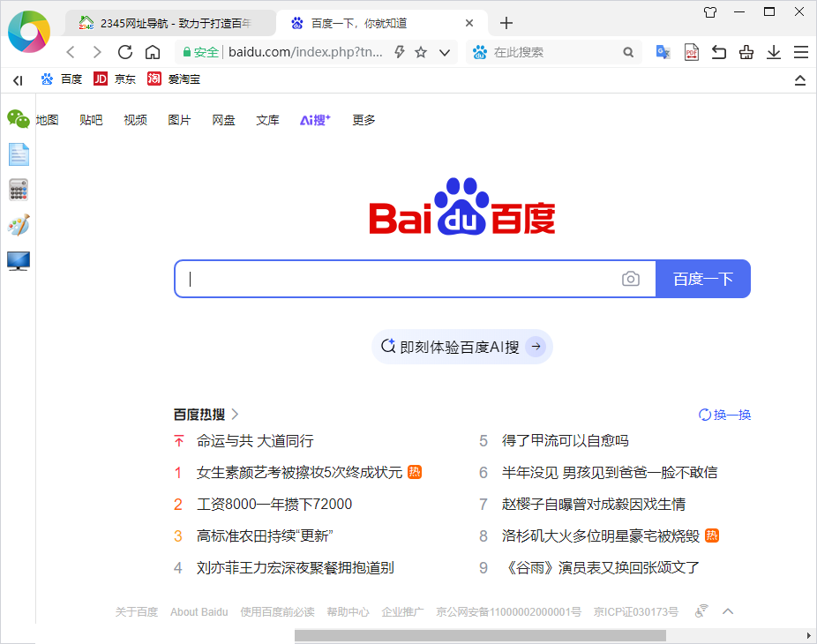This screenshot has height=644, width=817.
Task: Collapse the sidebar with the arrow icon
Action: click(x=18, y=80)
